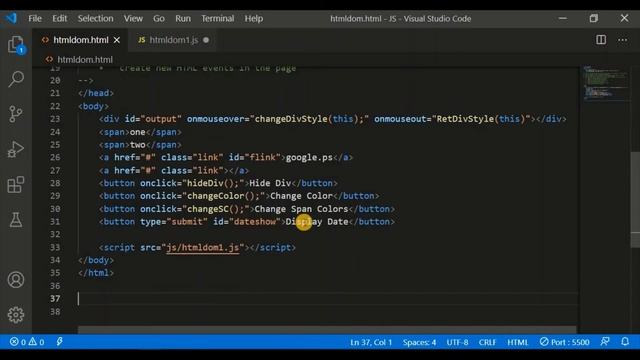Click the unsaved dot on htmldom1.js tab
The image size is (640, 360).
206,40
